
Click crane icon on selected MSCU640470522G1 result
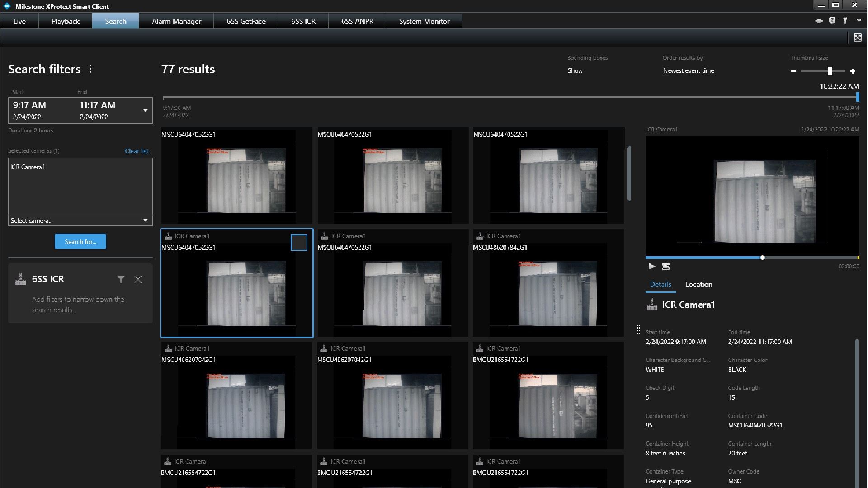(x=168, y=236)
